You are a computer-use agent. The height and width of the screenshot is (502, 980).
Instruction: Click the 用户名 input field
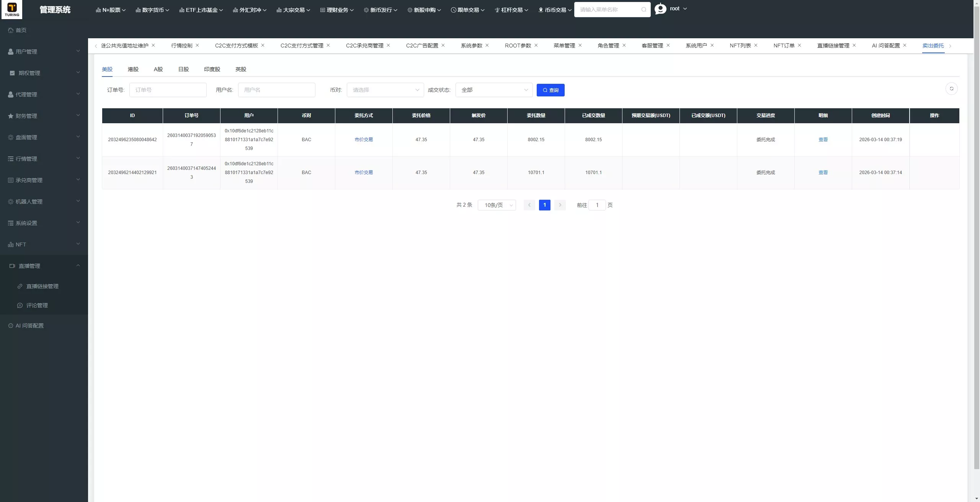pos(277,90)
